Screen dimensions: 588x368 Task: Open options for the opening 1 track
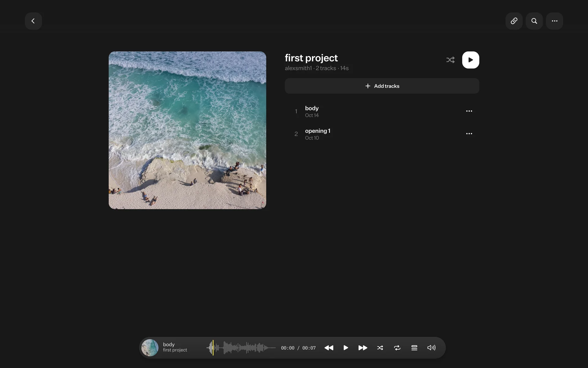click(469, 134)
